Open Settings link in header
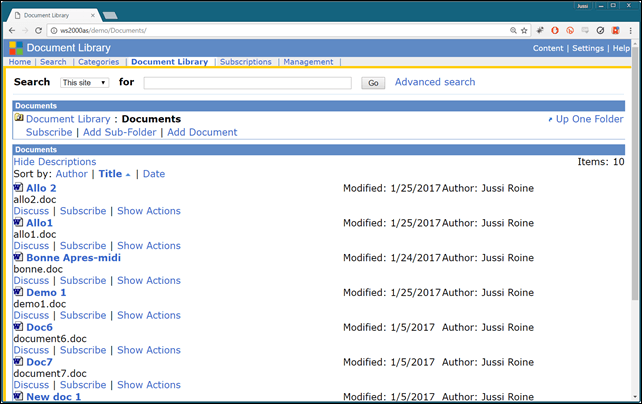This screenshot has width=642, height=404. click(588, 48)
